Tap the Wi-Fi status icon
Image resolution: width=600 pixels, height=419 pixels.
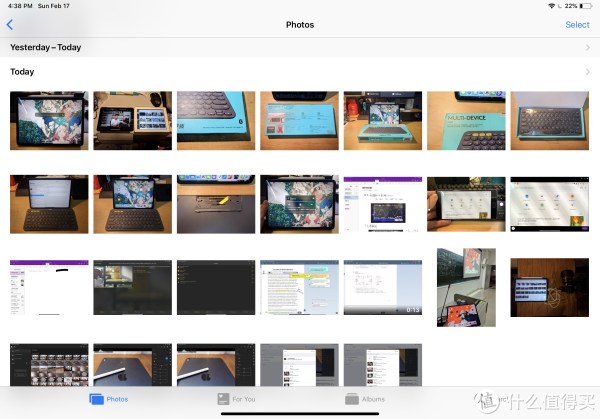[x=552, y=6]
